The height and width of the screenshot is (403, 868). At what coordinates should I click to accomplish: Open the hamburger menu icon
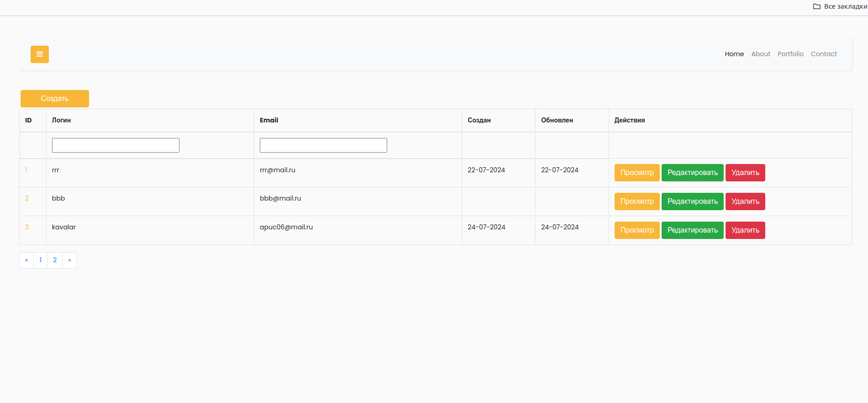(x=40, y=54)
